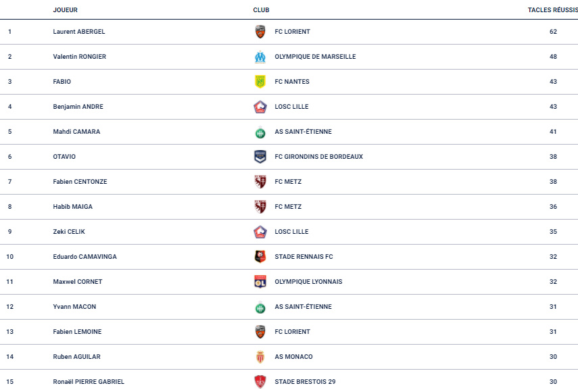Click the Olympique Lyonnais OL logo
The image size is (578, 392).
pos(260,282)
